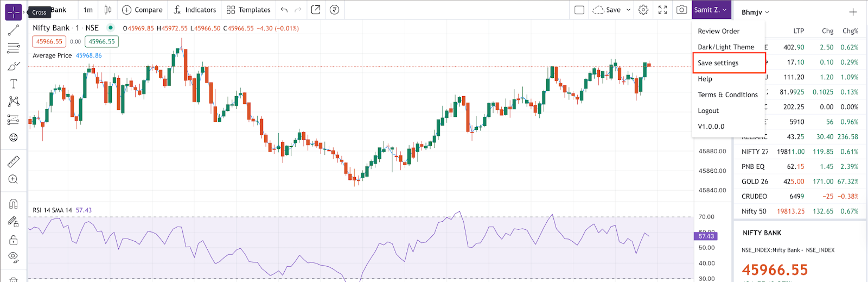868x282 pixels.
Task: Open indicator Templates
Action: tap(248, 10)
